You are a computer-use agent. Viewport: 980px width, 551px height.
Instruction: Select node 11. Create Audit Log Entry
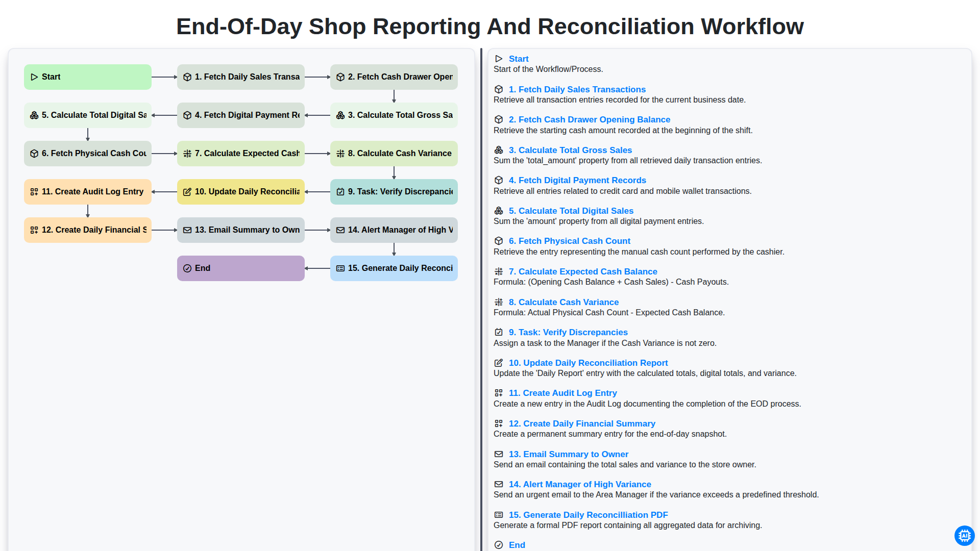tap(88, 192)
